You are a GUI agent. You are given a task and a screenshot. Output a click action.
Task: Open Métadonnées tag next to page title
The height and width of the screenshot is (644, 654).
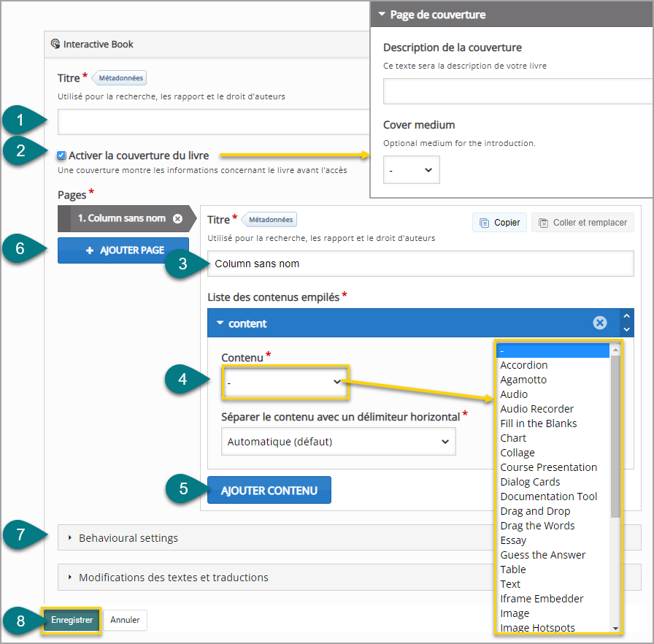[270, 219]
